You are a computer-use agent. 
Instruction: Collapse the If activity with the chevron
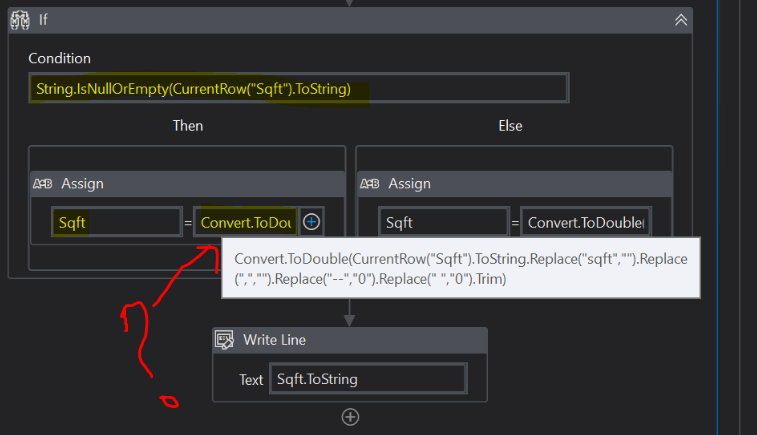tap(681, 20)
